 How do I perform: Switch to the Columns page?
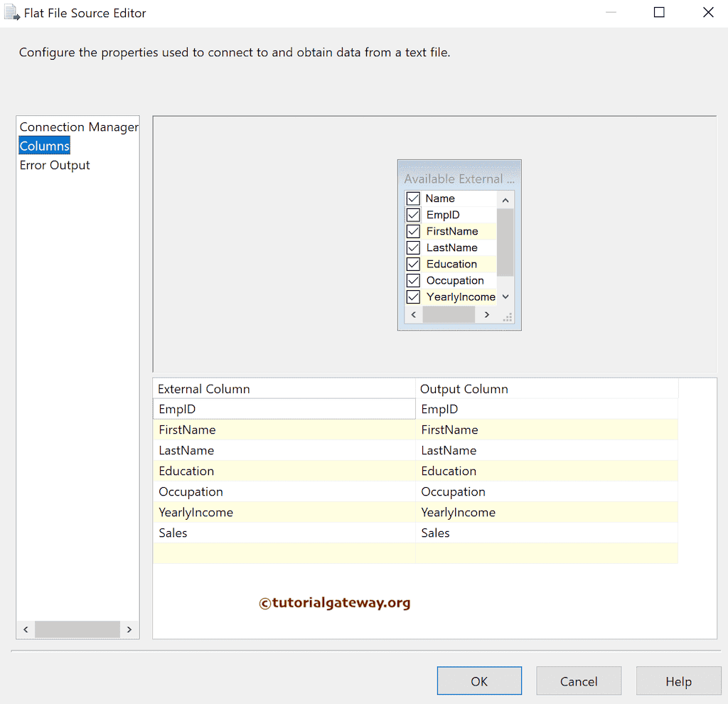(44, 146)
